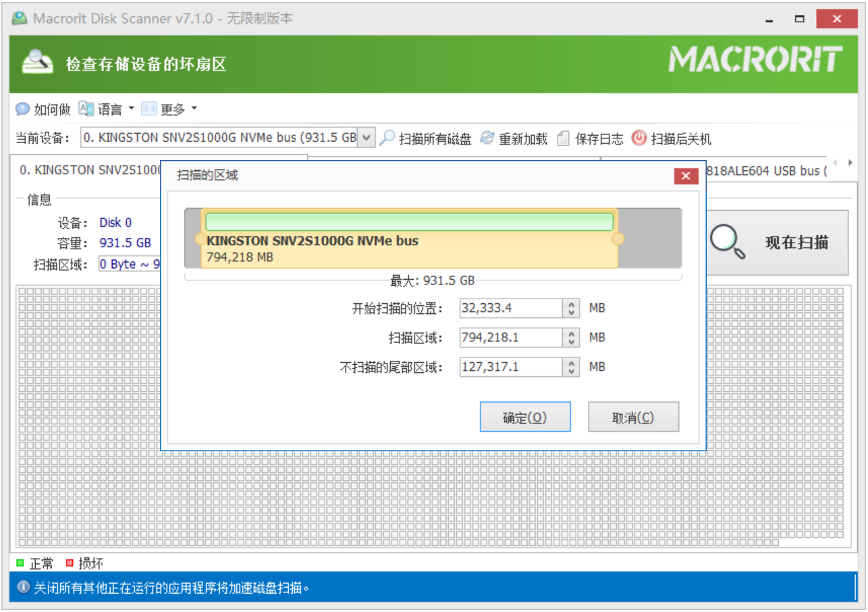Click the 重新加载 reload icon

[x=487, y=138]
